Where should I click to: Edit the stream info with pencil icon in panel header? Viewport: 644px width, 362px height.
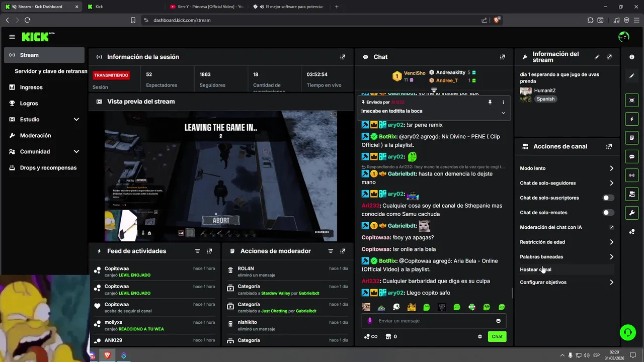(x=597, y=57)
